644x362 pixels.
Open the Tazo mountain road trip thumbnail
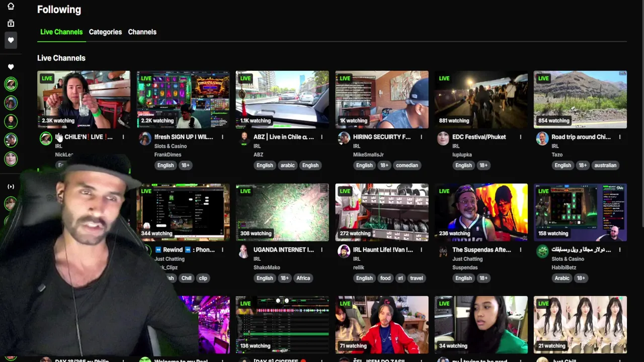point(580,100)
